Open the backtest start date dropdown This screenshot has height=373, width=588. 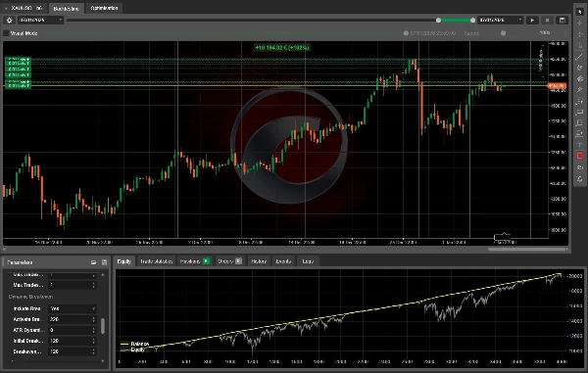click(40, 21)
